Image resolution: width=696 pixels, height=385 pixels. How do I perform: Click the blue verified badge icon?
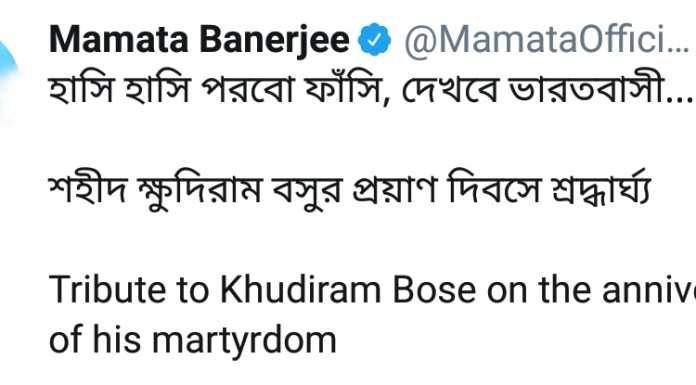[375, 40]
